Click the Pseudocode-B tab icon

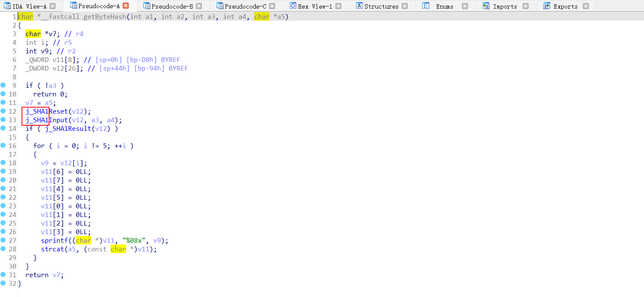click(147, 6)
